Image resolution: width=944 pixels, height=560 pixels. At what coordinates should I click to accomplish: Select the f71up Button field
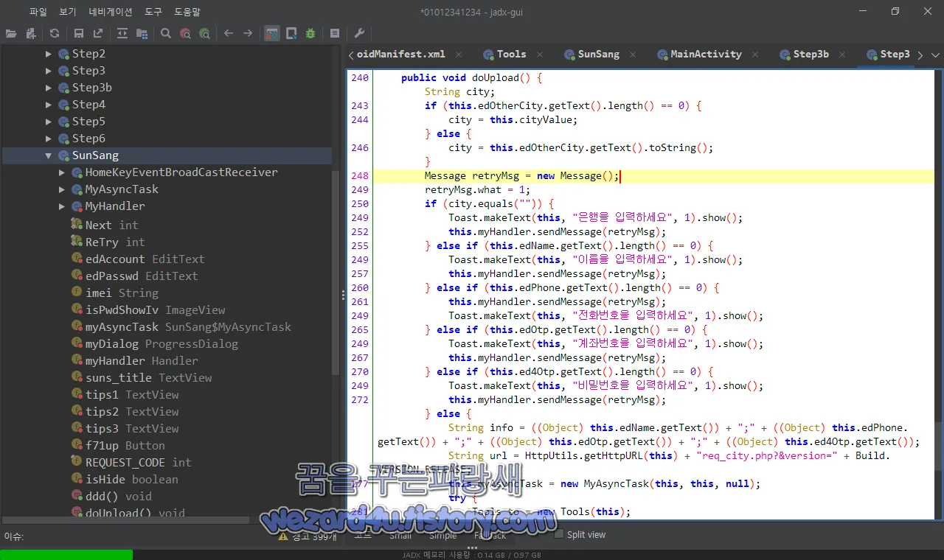[x=118, y=446]
